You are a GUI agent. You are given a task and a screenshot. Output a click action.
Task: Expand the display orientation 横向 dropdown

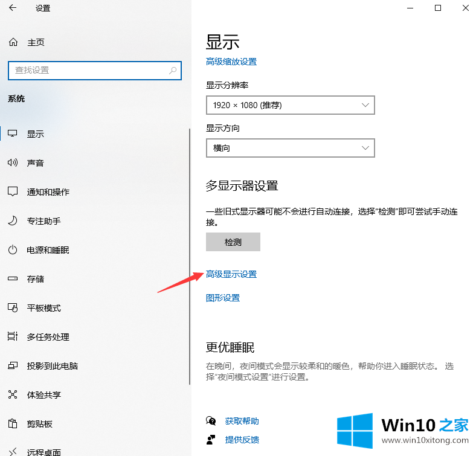(290, 148)
